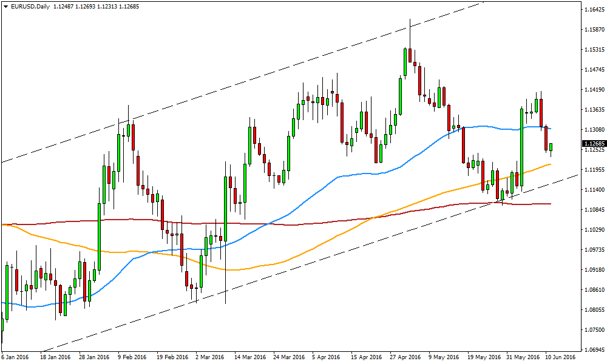Image resolution: width=607 pixels, height=364 pixels.
Task: Click the 19 Feb 2016 date label
Action: point(172,357)
